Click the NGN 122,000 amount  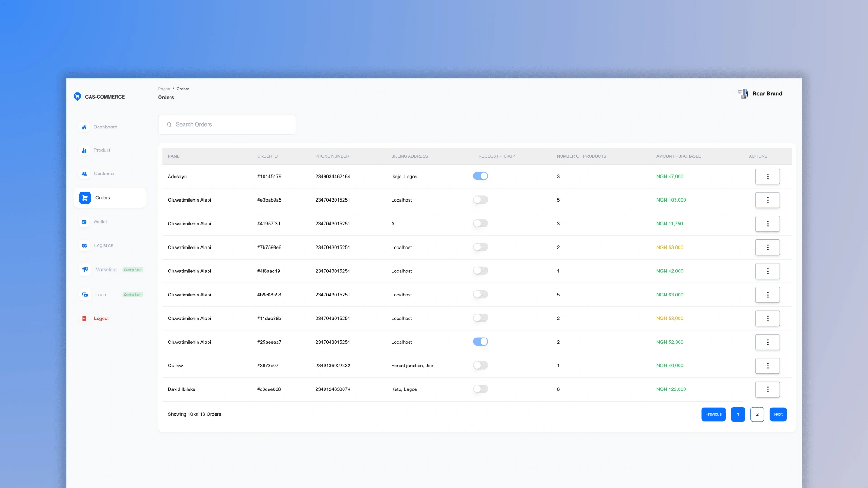point(671,389)
